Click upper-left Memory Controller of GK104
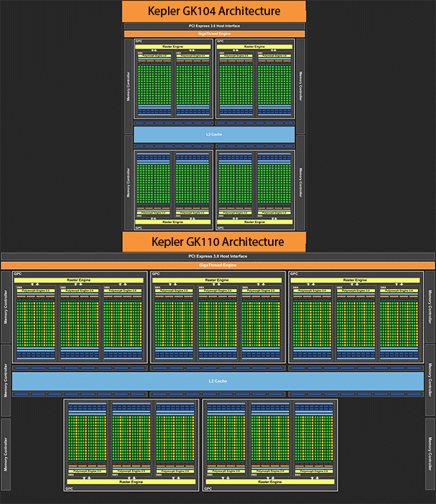The height and width of the screenshot is (504, 436). (129, 86)
